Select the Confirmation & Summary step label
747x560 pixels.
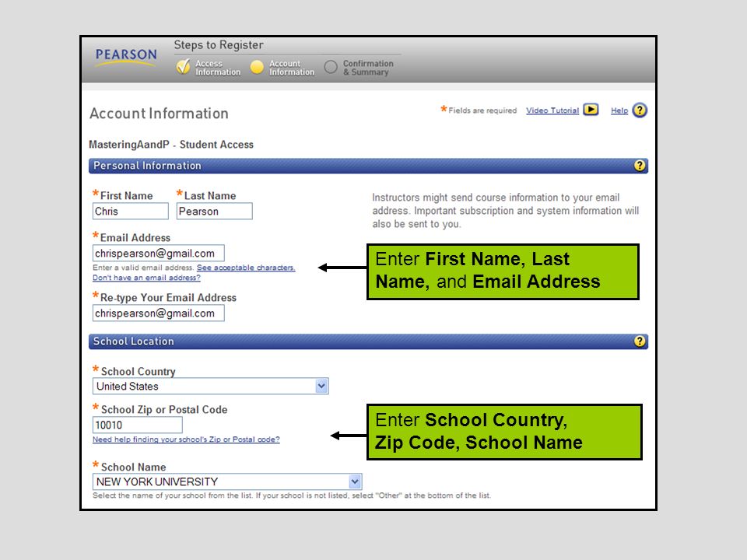point(368,68)
